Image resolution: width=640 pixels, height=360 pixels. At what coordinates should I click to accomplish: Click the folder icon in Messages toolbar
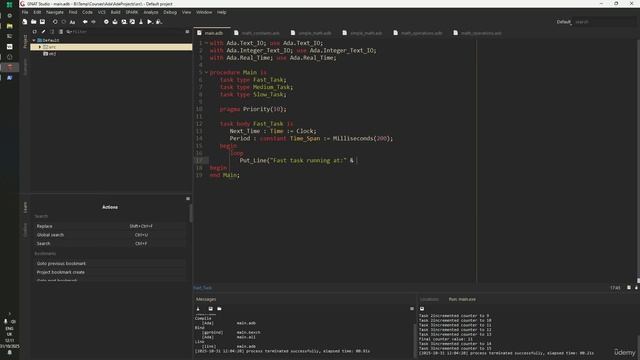219,309
